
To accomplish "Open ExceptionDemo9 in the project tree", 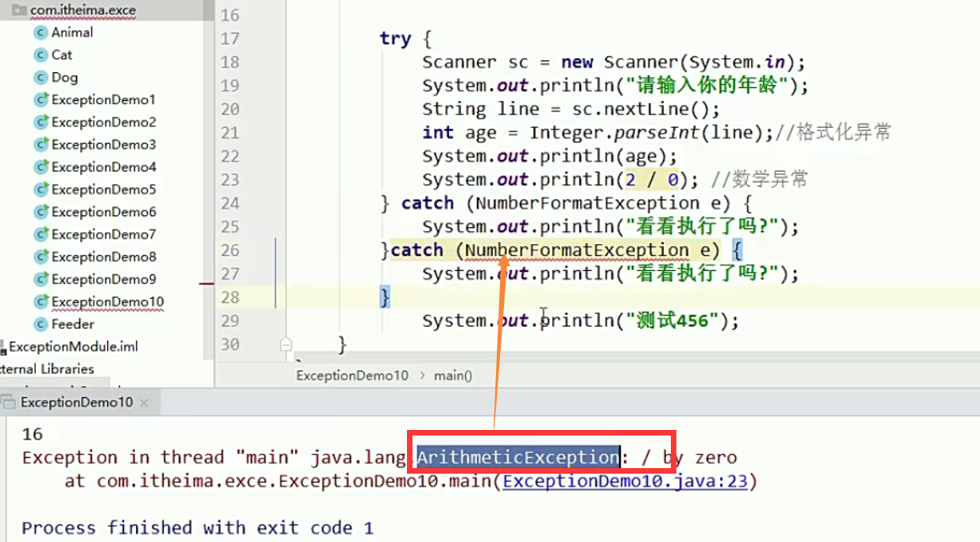I will pos(103,279).
